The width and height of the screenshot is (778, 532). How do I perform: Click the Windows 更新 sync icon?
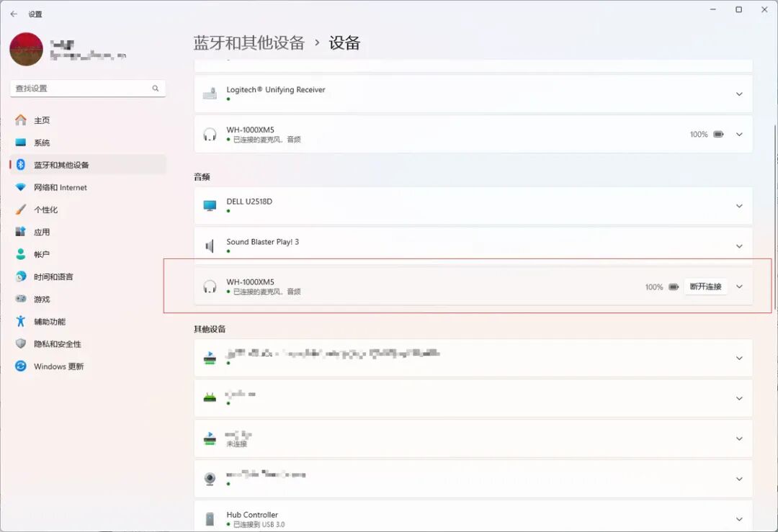click(21, 366)
